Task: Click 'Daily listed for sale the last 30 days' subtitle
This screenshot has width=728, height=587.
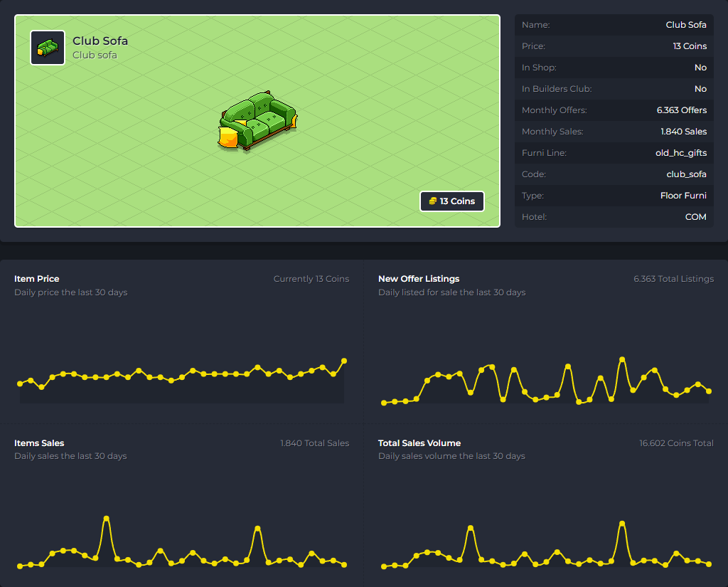Action: [x=451, y=292]
